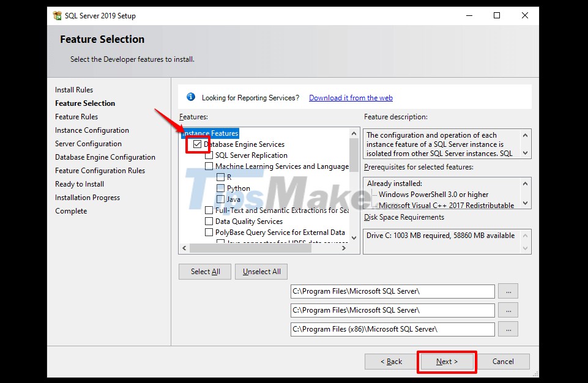
Task: Click down arrow of Features list scrollbar
Action: (354, 237)
